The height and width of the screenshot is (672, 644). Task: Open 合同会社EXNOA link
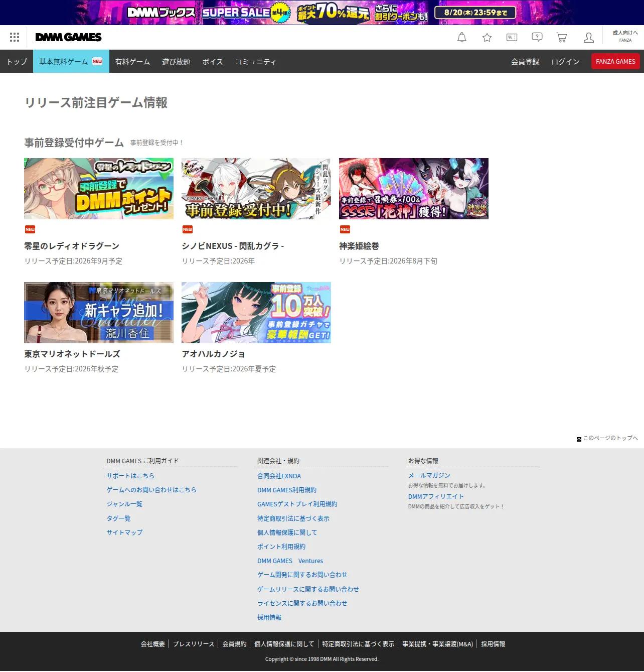(x=279, y=476)
